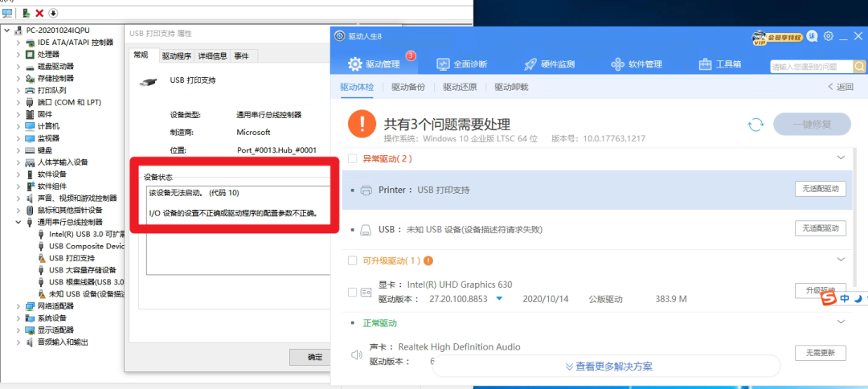Image resolution: width=868 pixels, height=389 pixels.
Task: Click the Sogou S input method icon
Action: click(828, 299)
